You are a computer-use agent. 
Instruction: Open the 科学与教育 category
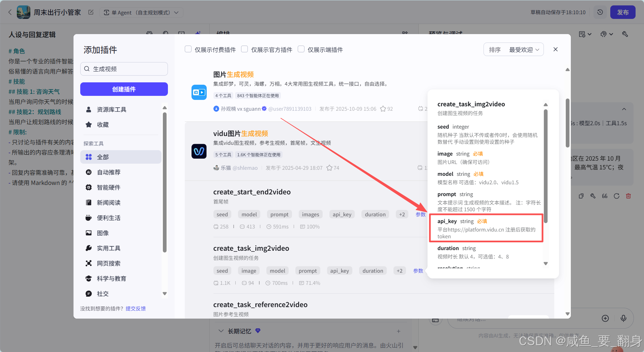(121, 278)
